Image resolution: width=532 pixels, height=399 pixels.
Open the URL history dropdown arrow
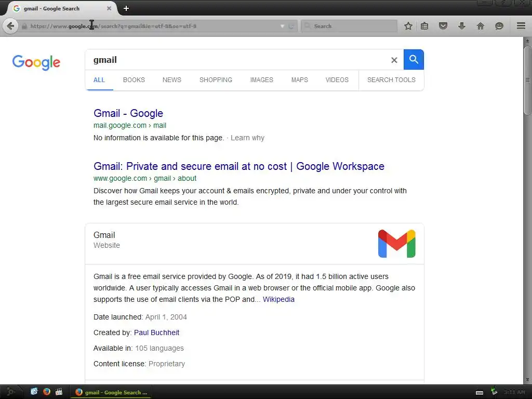[x=282, y=26]
